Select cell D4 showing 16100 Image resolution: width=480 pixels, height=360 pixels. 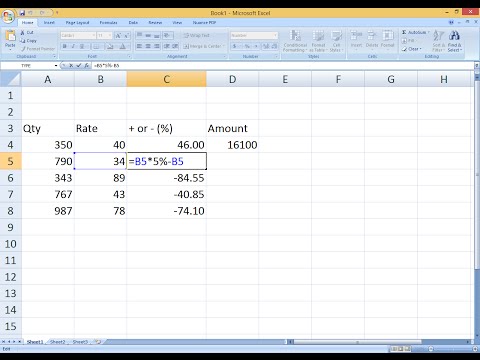point(232,145)
